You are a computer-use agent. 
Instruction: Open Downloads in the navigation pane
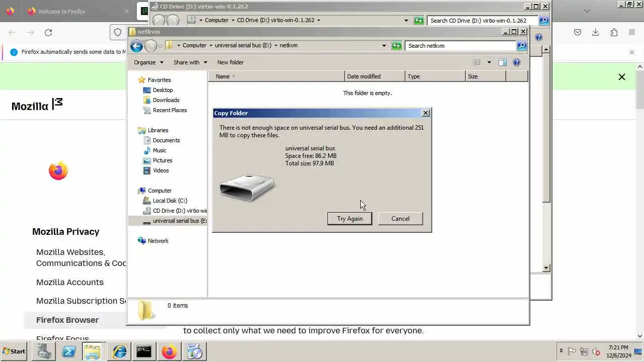pyautogui.click(x=166, y=100)
